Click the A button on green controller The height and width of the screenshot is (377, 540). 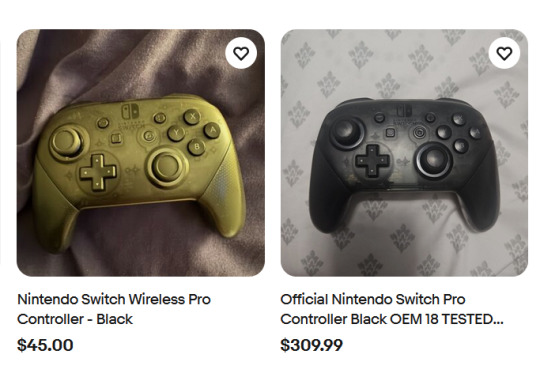(212, 130)
